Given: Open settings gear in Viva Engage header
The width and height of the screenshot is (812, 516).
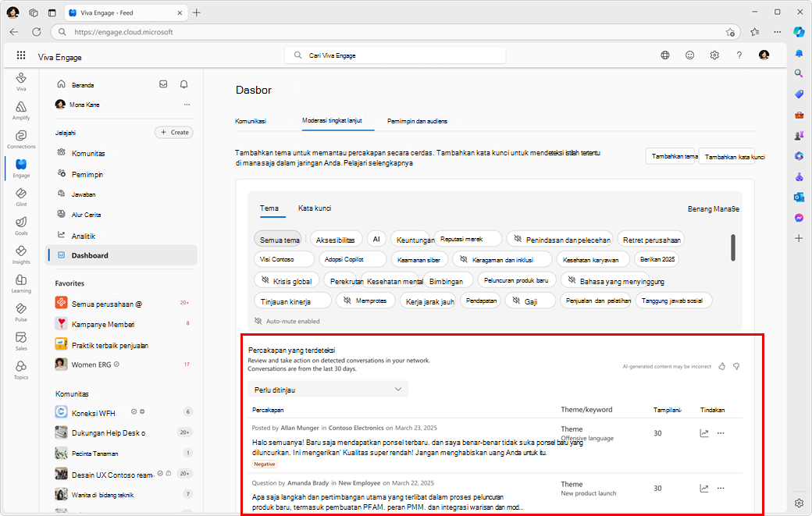Looking at the screenshot, I should [x=714, y=55].
